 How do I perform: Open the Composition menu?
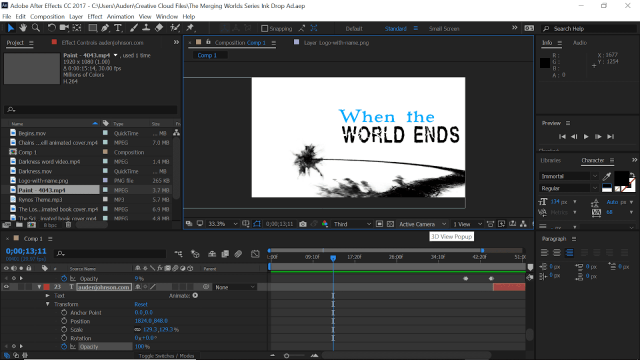coord(47,17)
